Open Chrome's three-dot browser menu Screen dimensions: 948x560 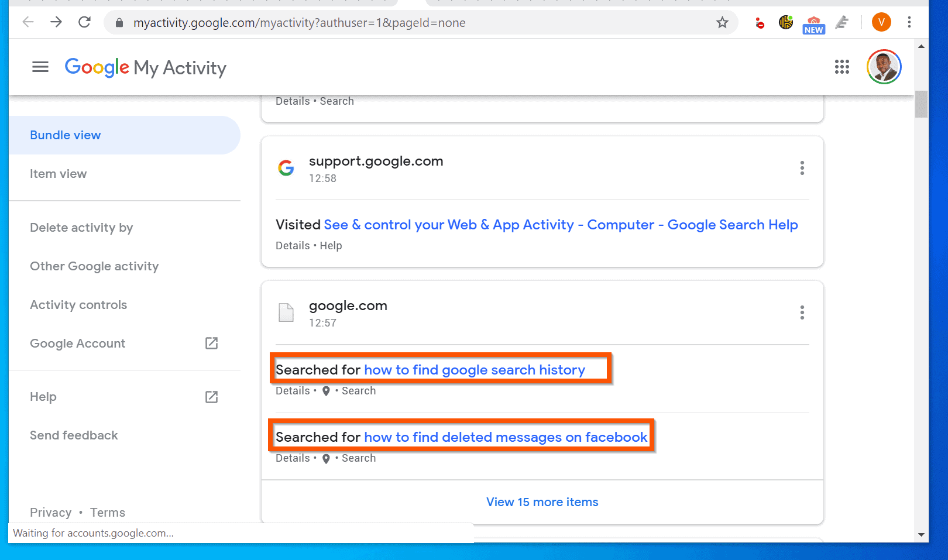point(909,22)
